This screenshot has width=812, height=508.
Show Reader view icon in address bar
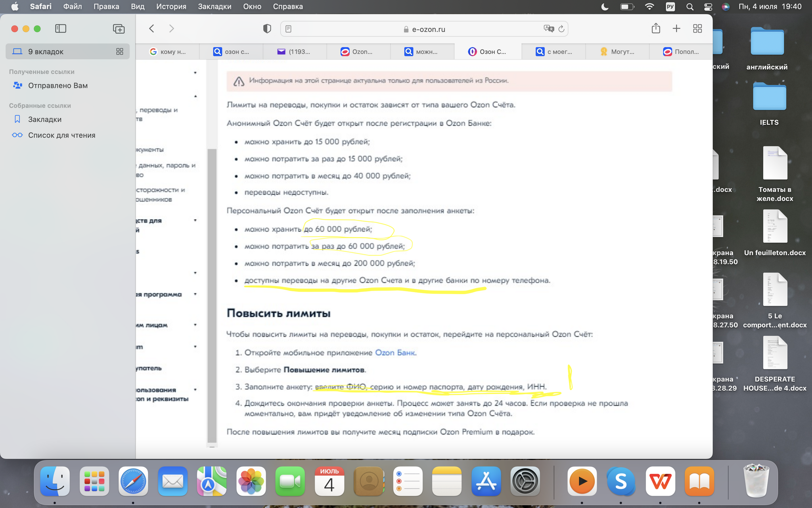pyautogui.click(x=289, y=29)
